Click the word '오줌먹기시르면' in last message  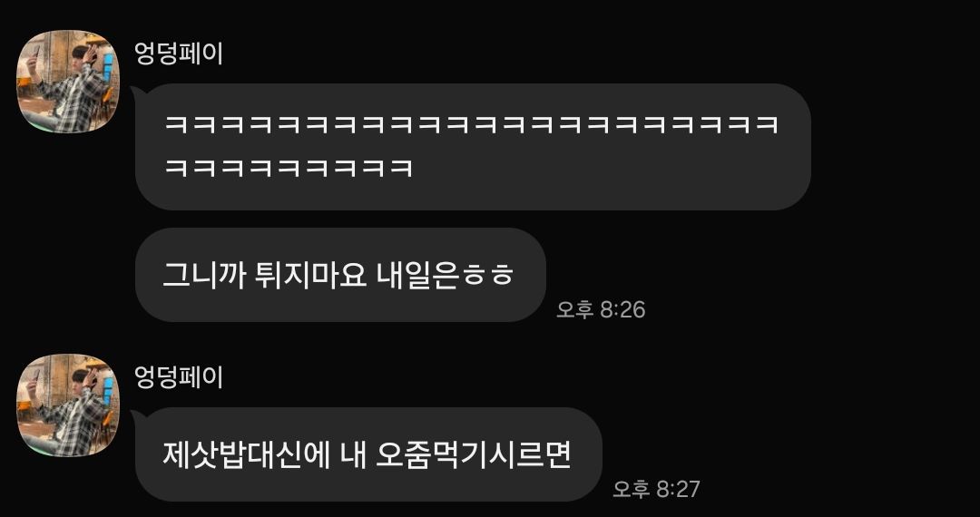coord(475,454)
